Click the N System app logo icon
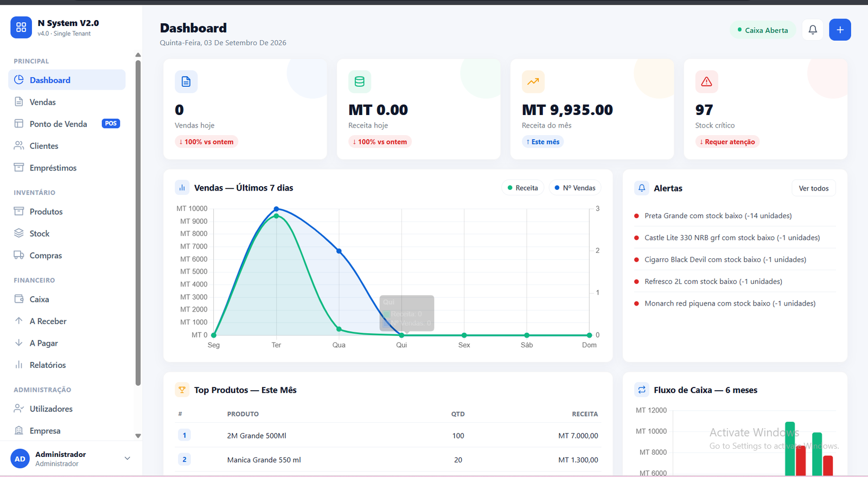 [x=21, y=27]
